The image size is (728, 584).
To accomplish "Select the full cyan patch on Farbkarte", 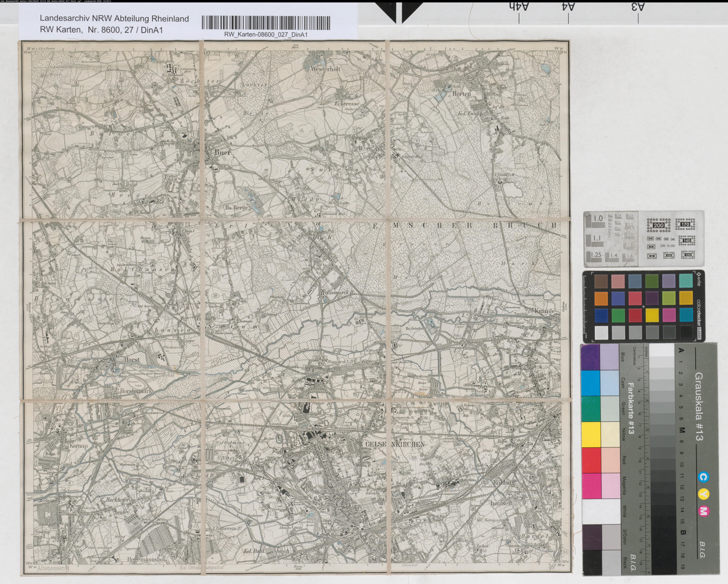I will coord(591,383).
